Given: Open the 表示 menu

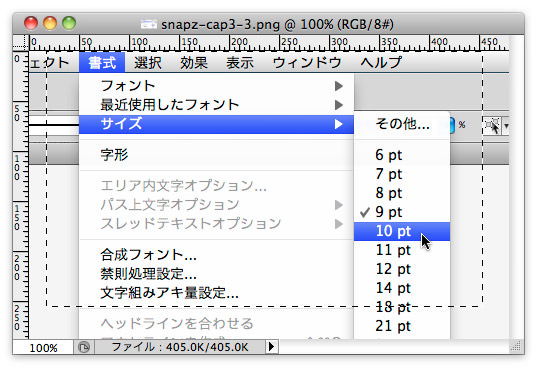Looking at the screenshot, I should click(x=240, y=63).
